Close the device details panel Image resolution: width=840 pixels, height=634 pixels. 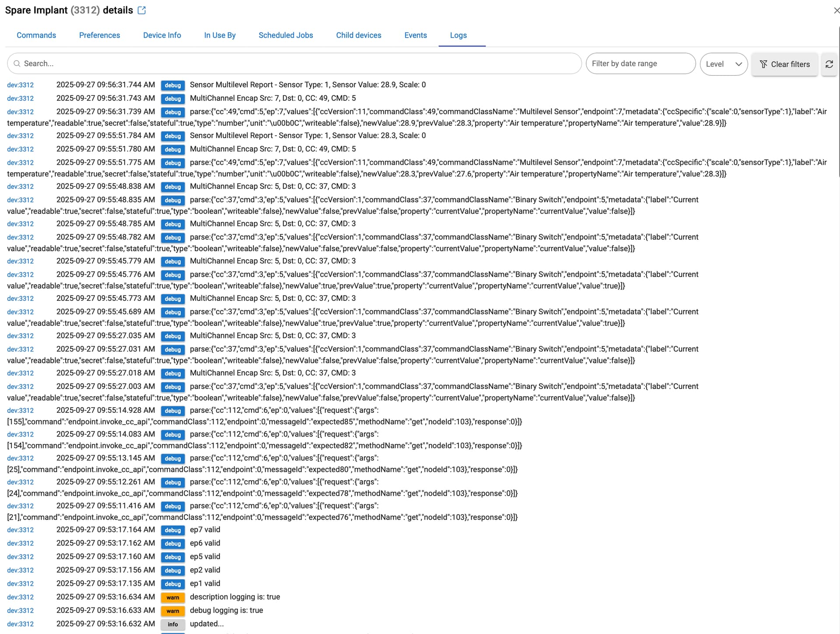tap(836, 11)
